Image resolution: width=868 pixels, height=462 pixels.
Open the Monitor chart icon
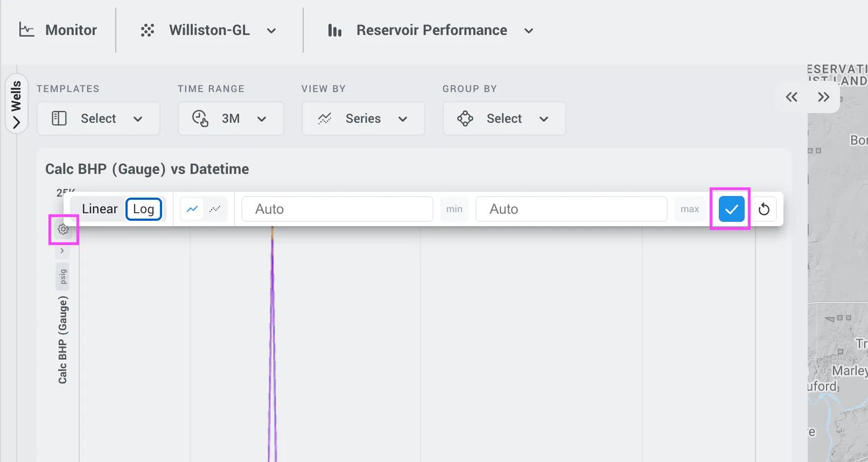coord(26,30)
